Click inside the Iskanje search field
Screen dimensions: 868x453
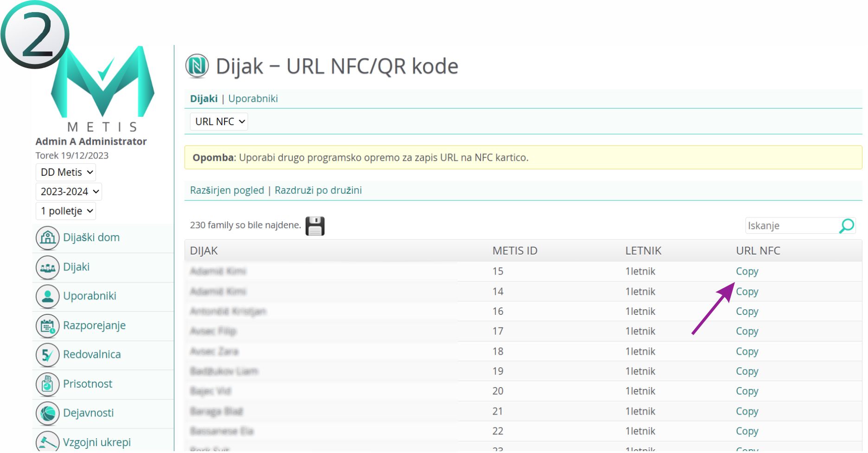coord(791,226)
